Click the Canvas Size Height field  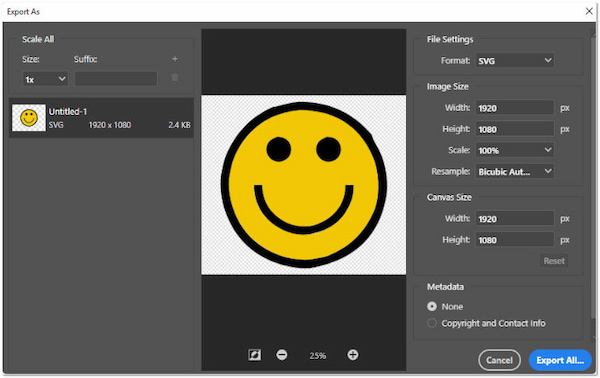click(514, 240)
